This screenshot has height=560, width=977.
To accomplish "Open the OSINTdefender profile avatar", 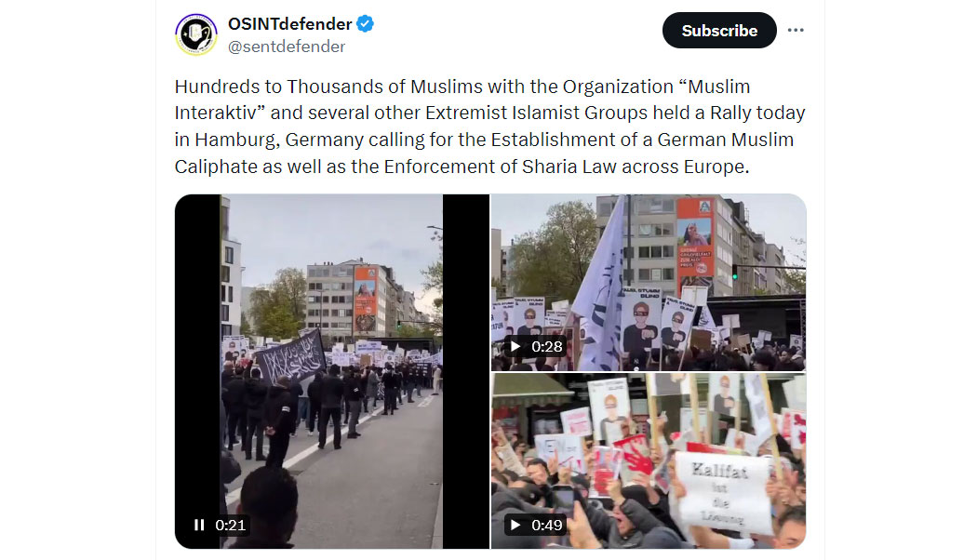I will coord(196,34).
